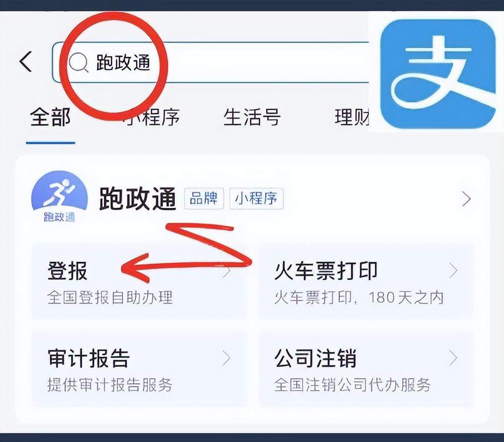Open the 跑政通 runner logo icon
This screenshot has width=504, height=442.
pos(59,196)
